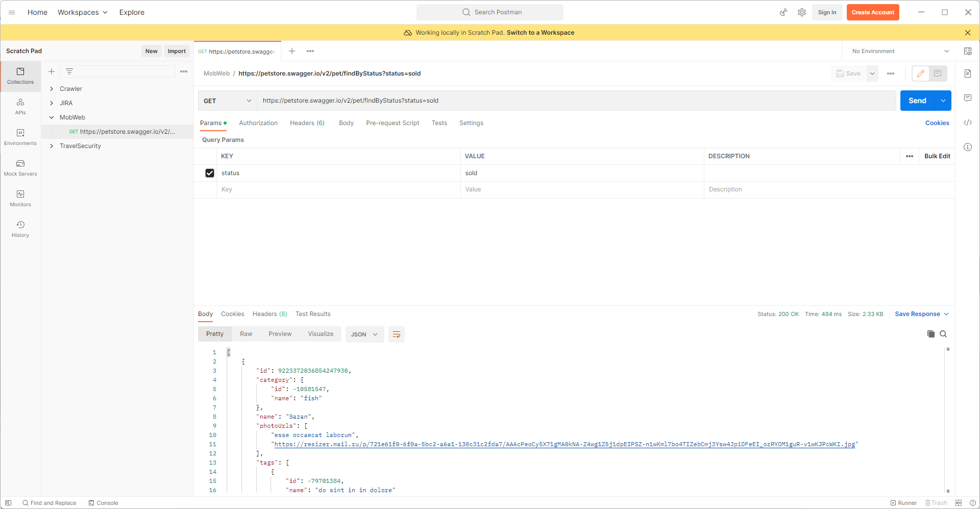Dismiss the Scratch Pad yellow banner

click(968, 33)
